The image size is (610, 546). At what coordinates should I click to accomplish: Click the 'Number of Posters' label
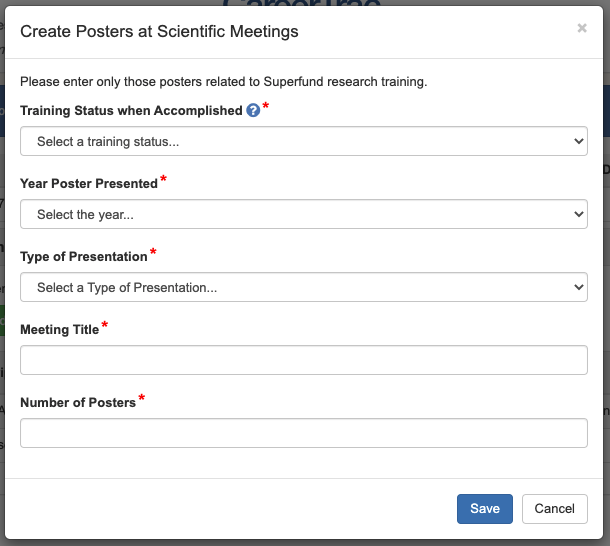coord(78,403)
